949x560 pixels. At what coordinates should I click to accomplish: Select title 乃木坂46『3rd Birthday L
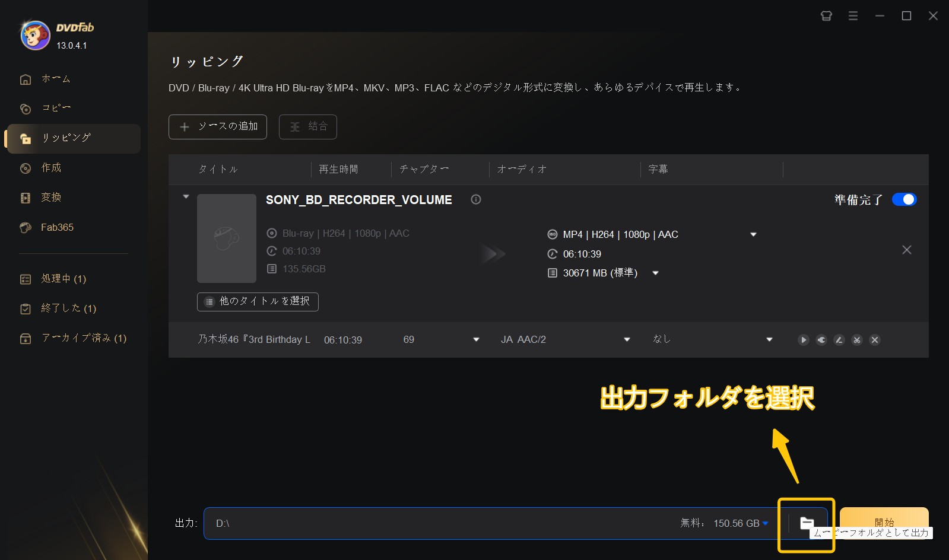(254, 340)
